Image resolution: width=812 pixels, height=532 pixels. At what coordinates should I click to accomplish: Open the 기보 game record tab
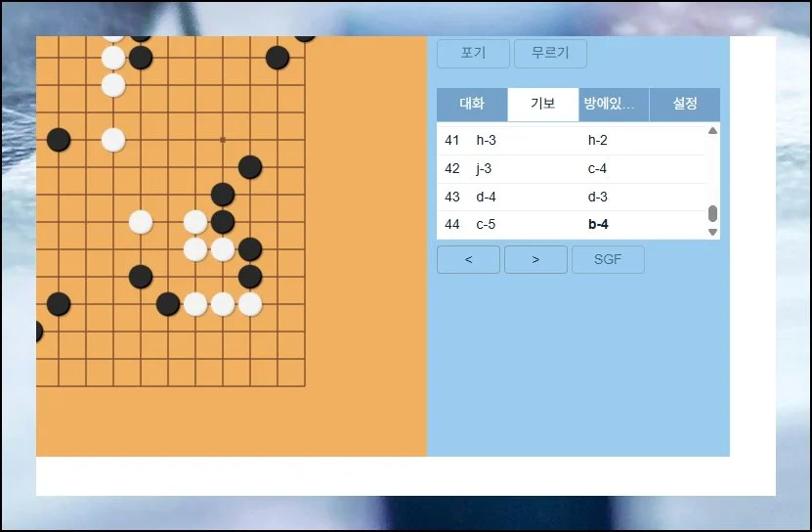tap(542, 104)
